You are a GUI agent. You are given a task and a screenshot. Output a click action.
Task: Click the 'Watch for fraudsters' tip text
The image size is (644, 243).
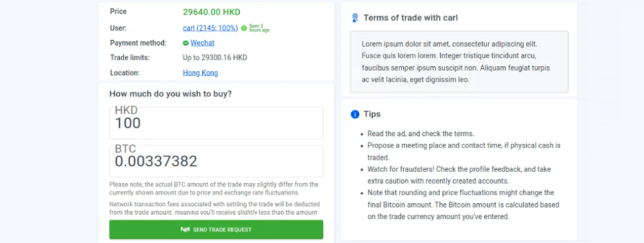tap(459, 175)
